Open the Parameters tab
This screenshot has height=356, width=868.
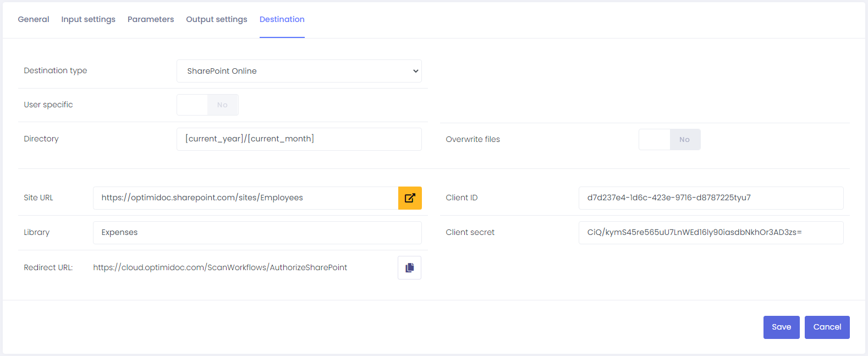[151, 19]
